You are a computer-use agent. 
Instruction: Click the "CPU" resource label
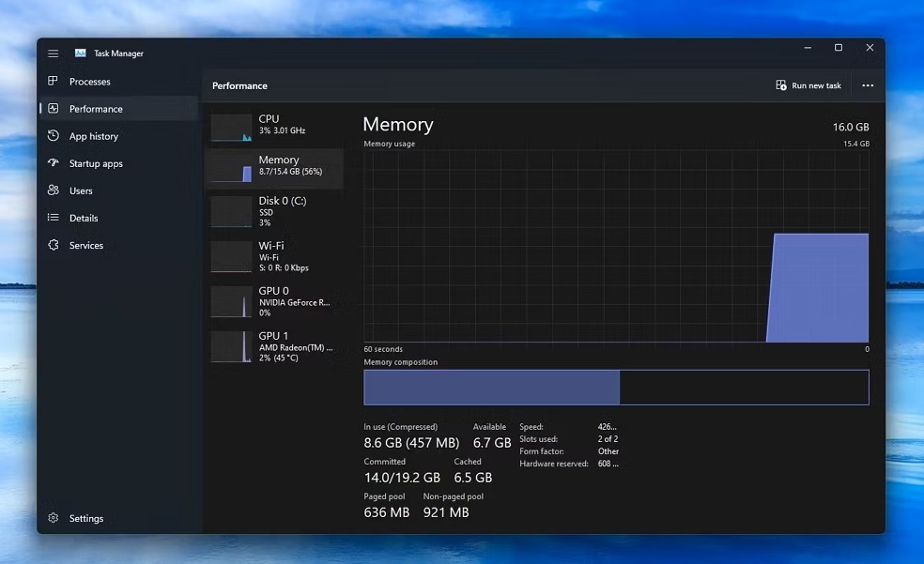[269, 118]
